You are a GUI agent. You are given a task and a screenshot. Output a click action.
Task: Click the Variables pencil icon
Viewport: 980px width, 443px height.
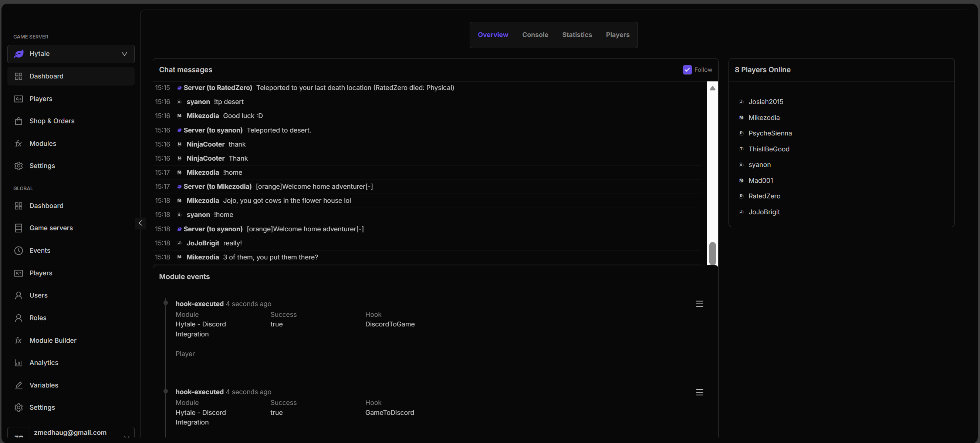(18, 385)
